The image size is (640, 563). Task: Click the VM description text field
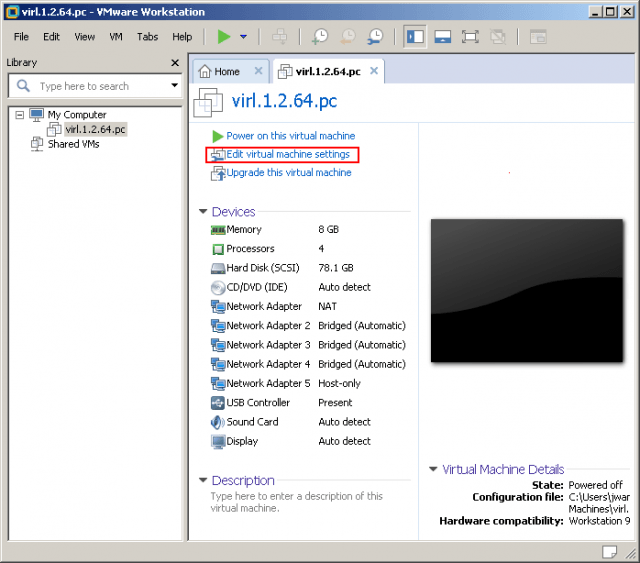297,502
